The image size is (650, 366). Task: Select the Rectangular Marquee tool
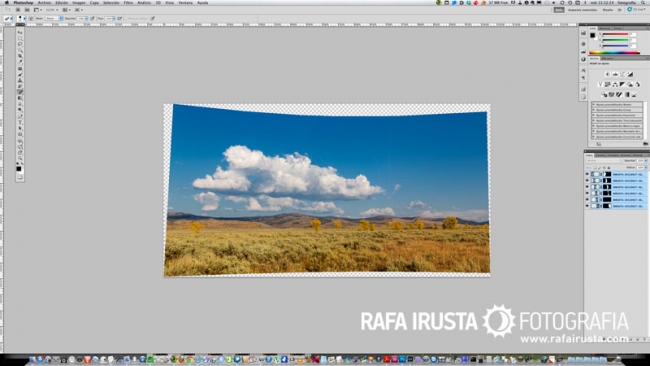pos(19,38)
